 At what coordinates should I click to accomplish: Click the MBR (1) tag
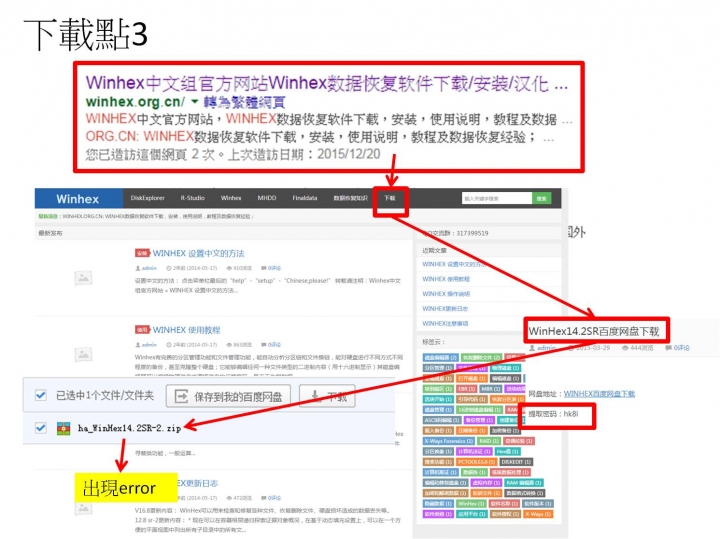490,389
